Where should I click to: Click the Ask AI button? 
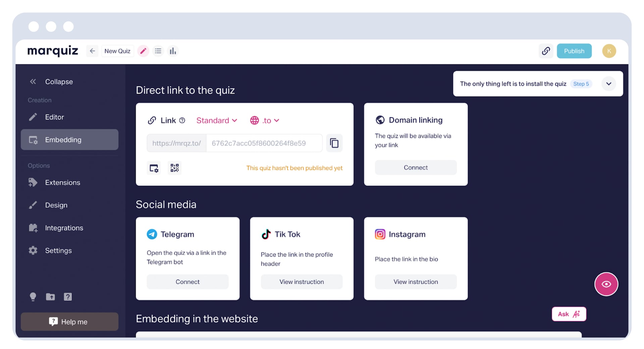coord(569,314)
